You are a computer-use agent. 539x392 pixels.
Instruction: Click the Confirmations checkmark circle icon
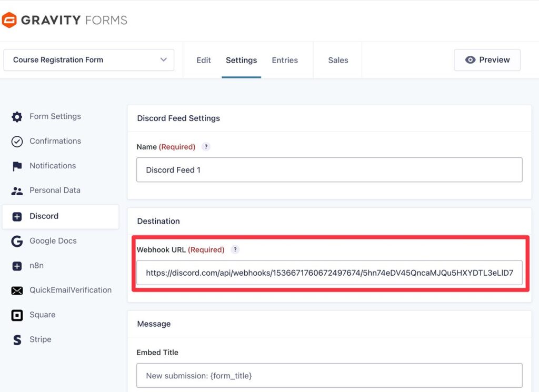[17, 142]
